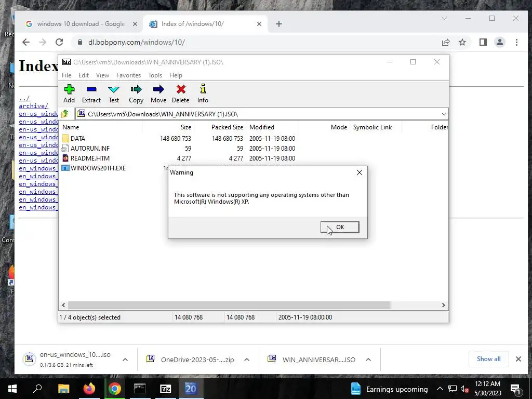Show hidden system tray icons

tap(440, 389)
